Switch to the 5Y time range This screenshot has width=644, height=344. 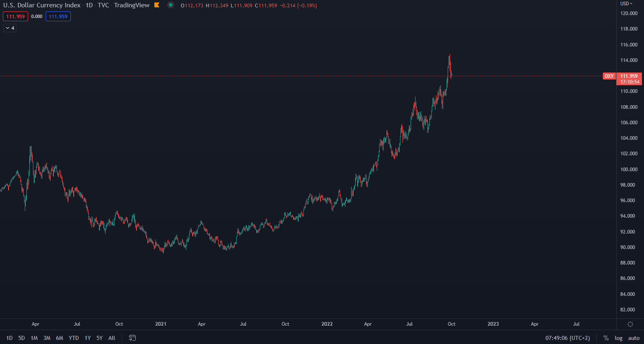click(x=99, y=338)
